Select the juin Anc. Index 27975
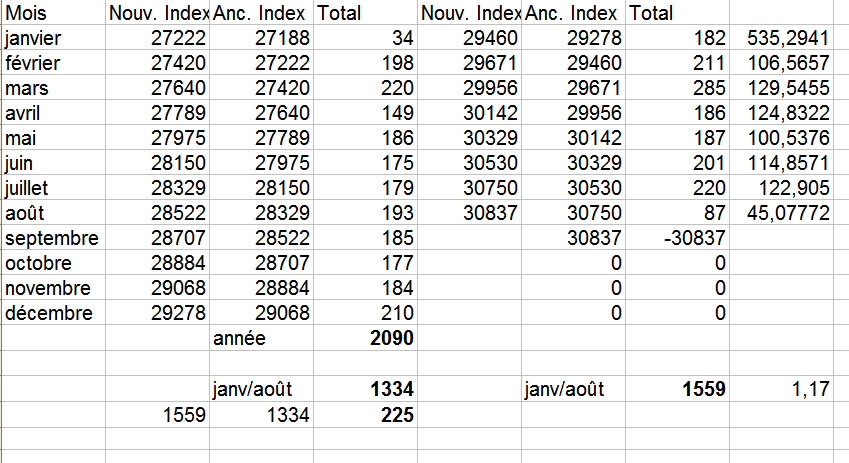This screenshot has height=463, width=849. coord(262,162)
